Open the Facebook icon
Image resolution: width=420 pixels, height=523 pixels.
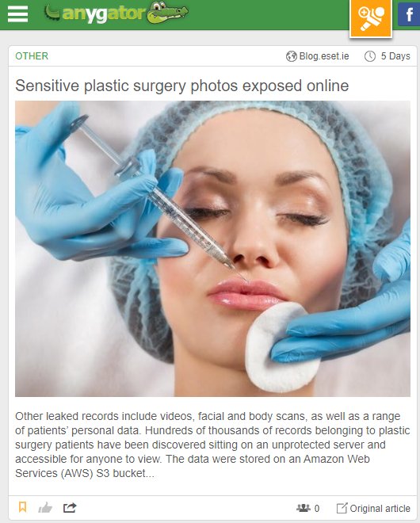tap(409, 15)
